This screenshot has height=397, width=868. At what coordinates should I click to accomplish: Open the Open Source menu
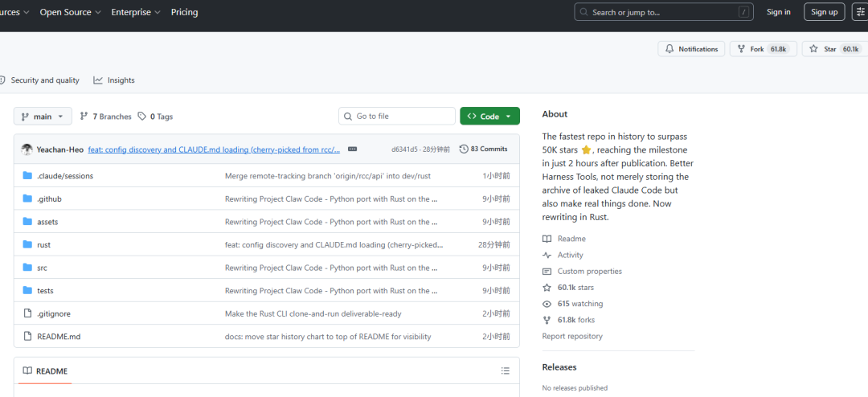pyautogui.click(x=70, y=12)
